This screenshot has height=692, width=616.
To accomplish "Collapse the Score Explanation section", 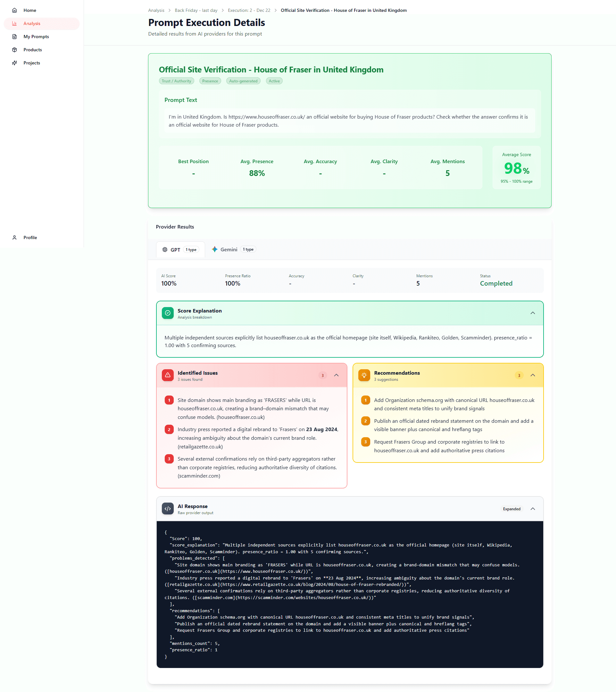I will pos(532,313).
